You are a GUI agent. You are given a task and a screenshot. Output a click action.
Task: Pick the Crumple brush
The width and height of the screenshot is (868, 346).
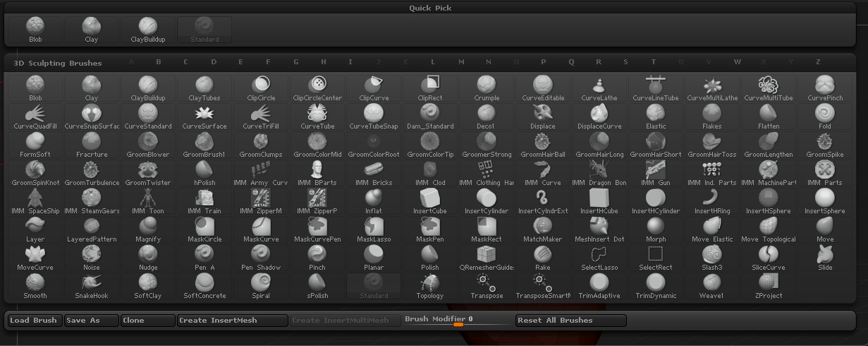487,89
